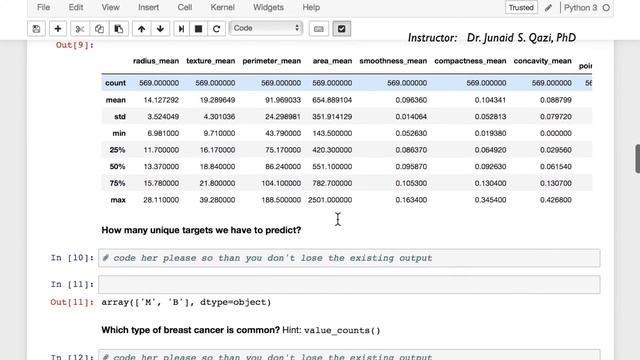Open the File menu
Image resolution: width=640 pixels, height=360 pixels.
click(x=43, y=7)
